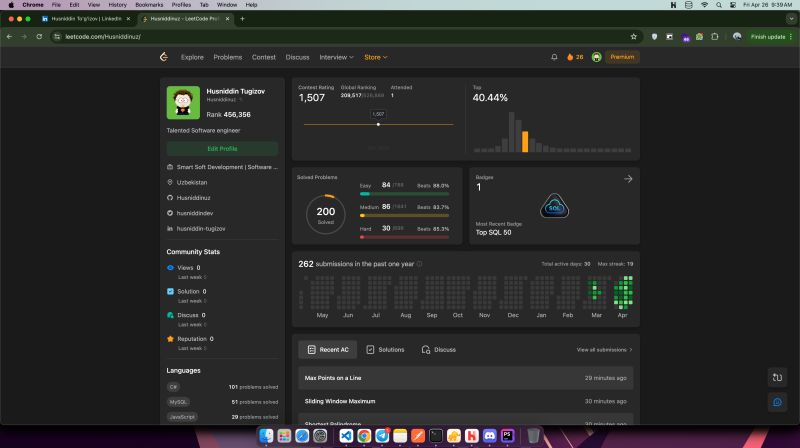Open Sliding Window Maximum submission

466,401
